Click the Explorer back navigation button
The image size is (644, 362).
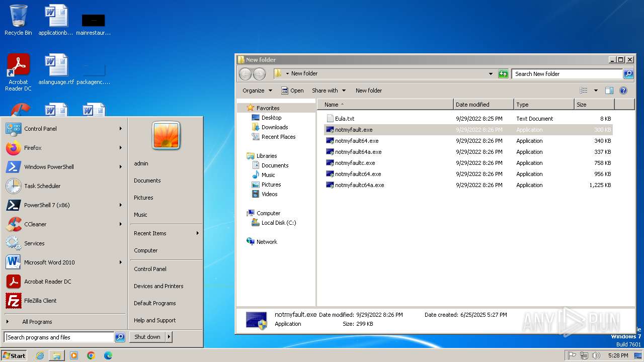245,74
